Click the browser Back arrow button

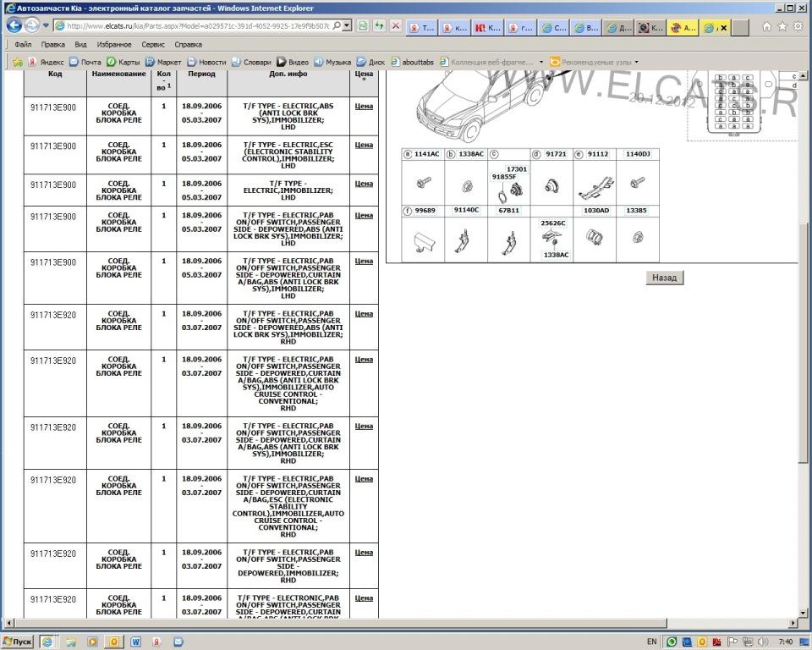click(14, 25)
